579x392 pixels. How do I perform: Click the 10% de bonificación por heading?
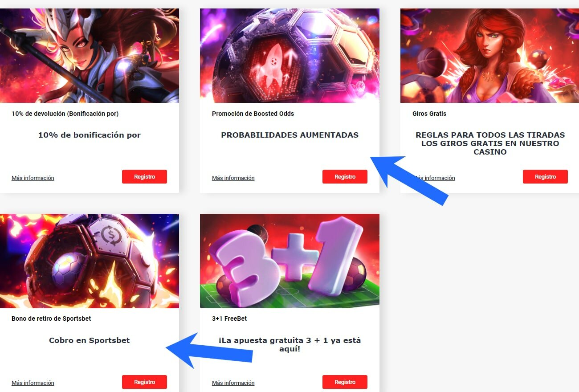click(90, 135)
